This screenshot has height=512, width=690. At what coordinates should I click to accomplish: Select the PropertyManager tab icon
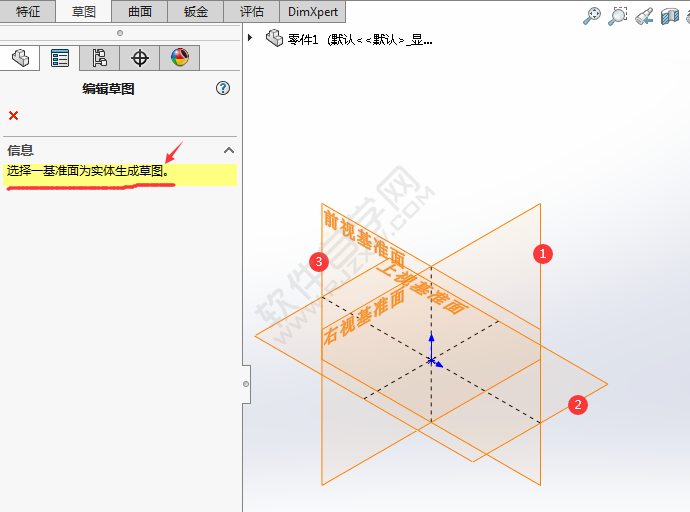click(60, 58)
